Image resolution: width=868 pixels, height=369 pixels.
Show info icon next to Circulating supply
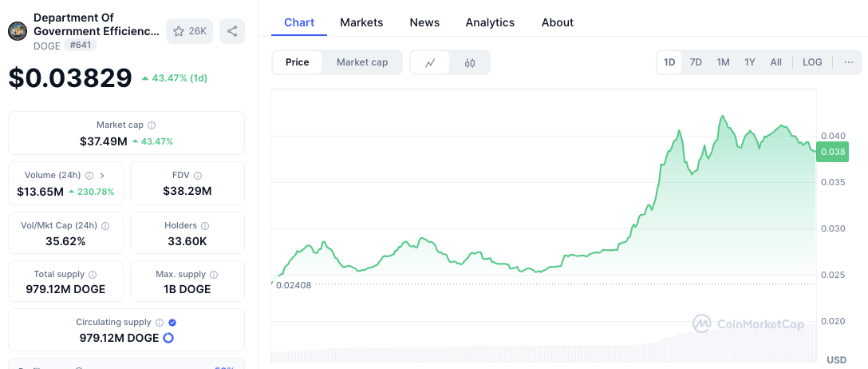click(160, 323)
